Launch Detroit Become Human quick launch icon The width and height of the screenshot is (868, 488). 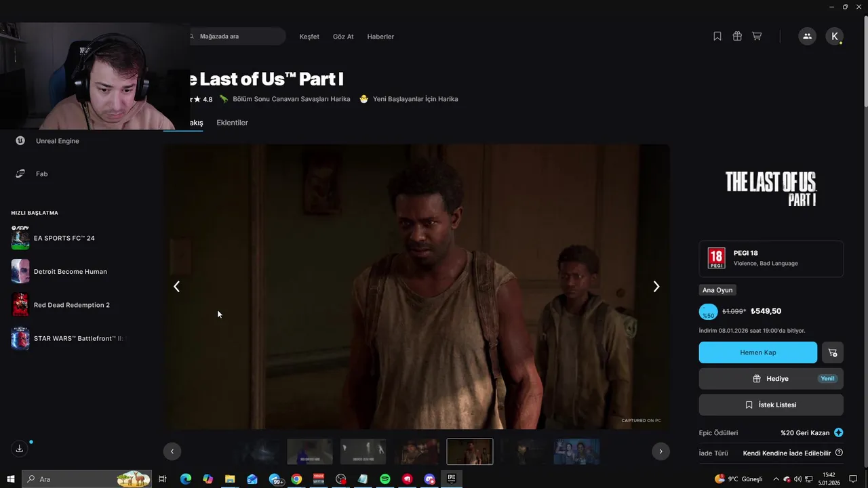pos(20,271)
